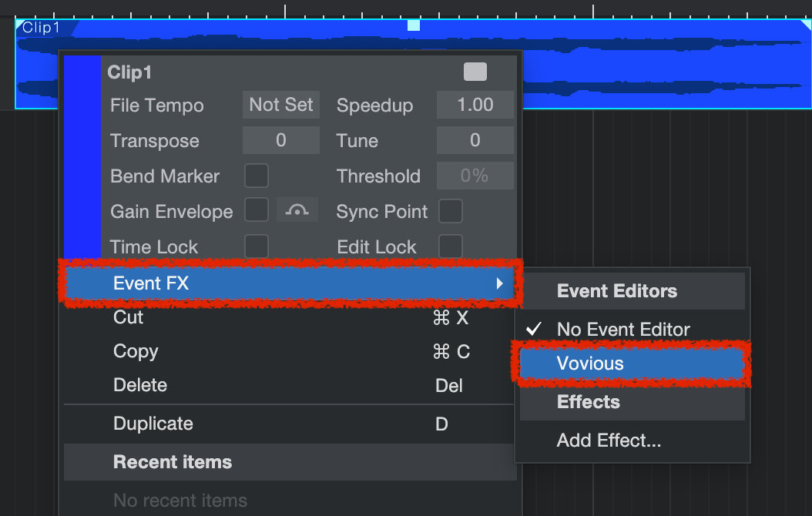This screenshot has height=516, width=812.
Task: Choose No Event Editor option
Action: click(623, 330)
